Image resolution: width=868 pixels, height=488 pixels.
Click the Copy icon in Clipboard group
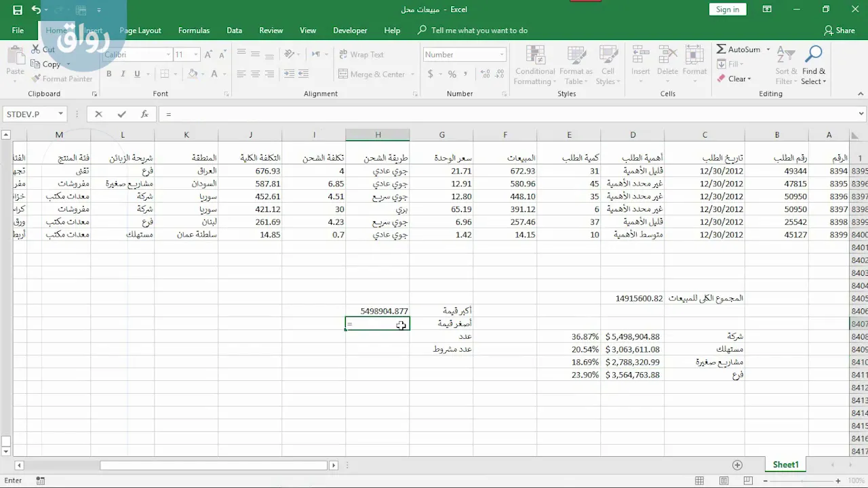36,64
